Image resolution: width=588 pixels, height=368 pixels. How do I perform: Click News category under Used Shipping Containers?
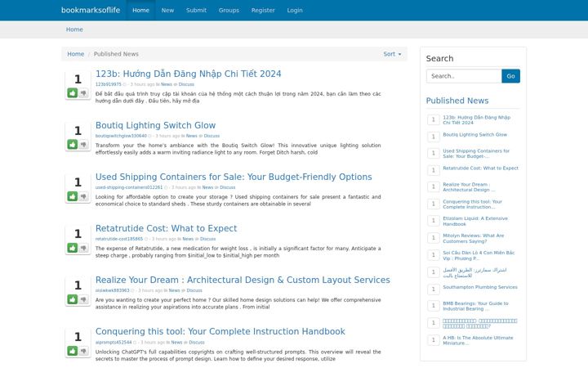tap(207, 187)
